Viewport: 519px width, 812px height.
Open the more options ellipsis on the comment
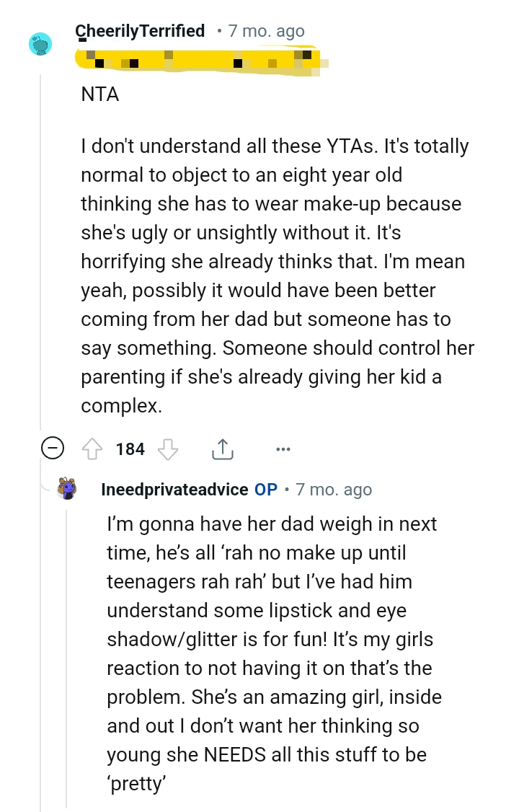tap(283, 449)
